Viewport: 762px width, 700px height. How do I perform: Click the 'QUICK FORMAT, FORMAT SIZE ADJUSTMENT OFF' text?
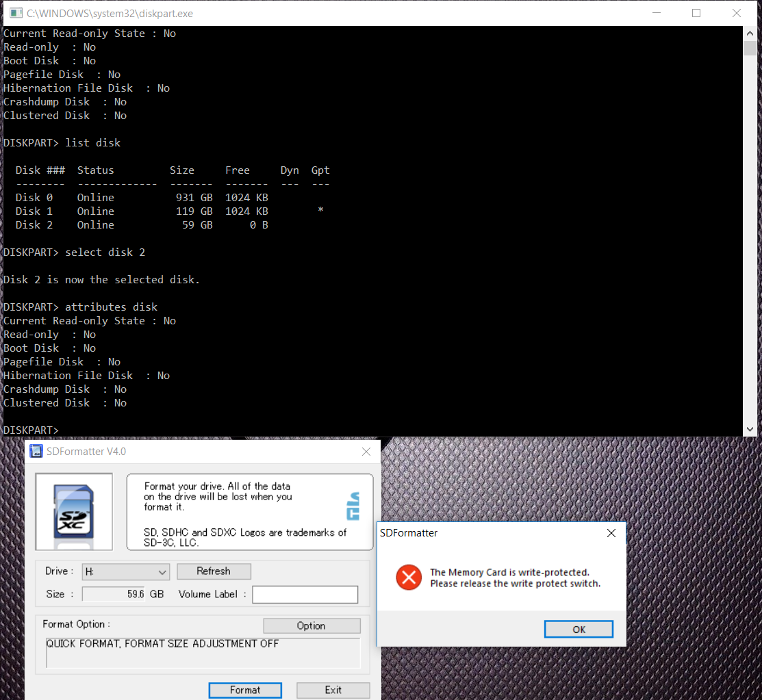pyautogui.click(x=162, y=644)
